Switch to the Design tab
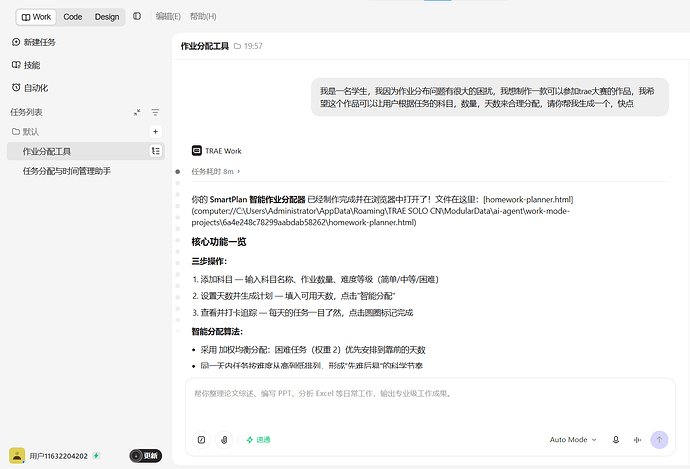Viewport: 690px width, 469px height. (x=107, y=17)
